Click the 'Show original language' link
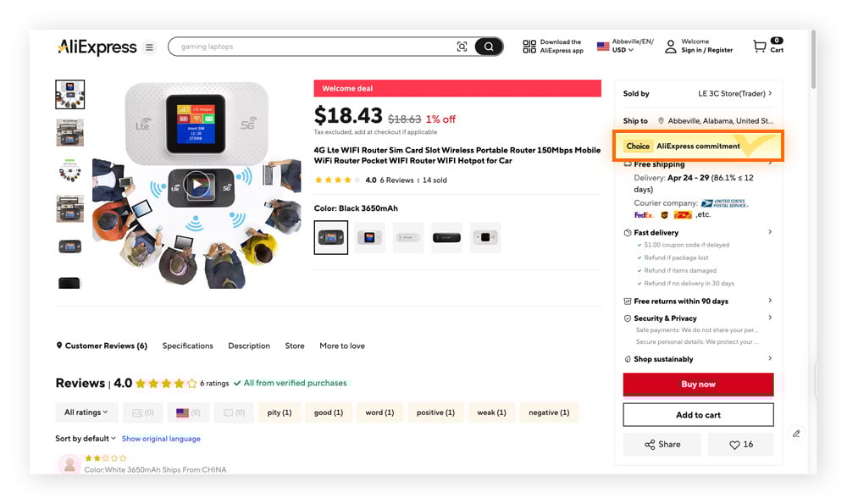 click(x=161, y=438)
